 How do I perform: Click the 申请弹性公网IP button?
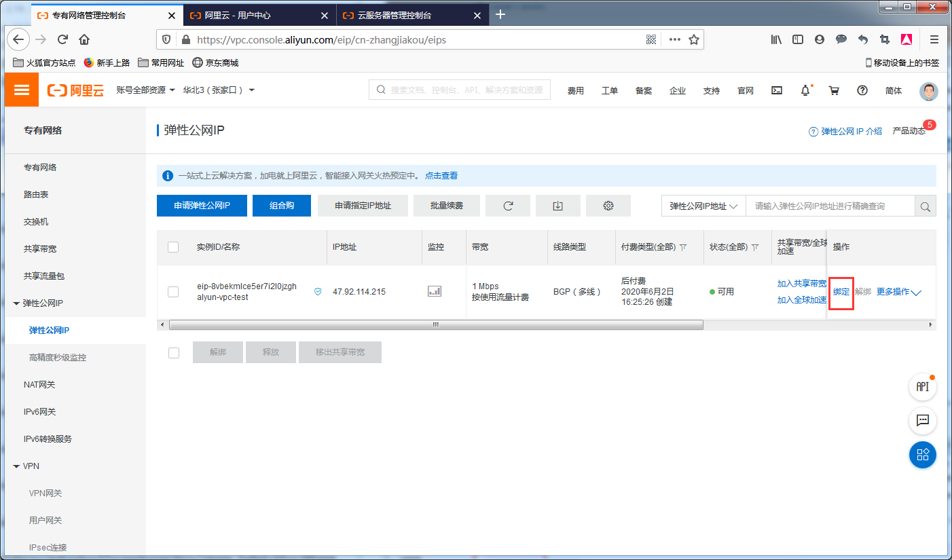tap(202, 206)
